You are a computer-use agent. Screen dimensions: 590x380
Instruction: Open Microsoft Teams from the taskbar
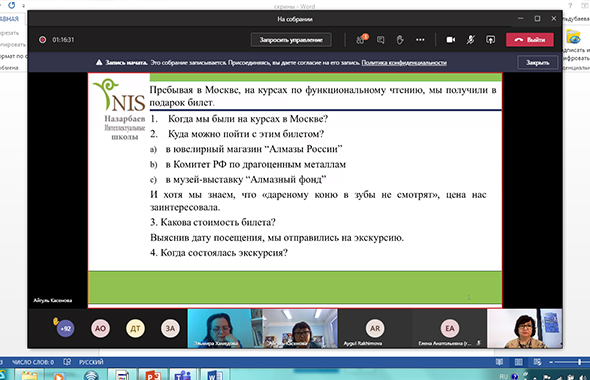pyautogui.click(x=183, y=375)
